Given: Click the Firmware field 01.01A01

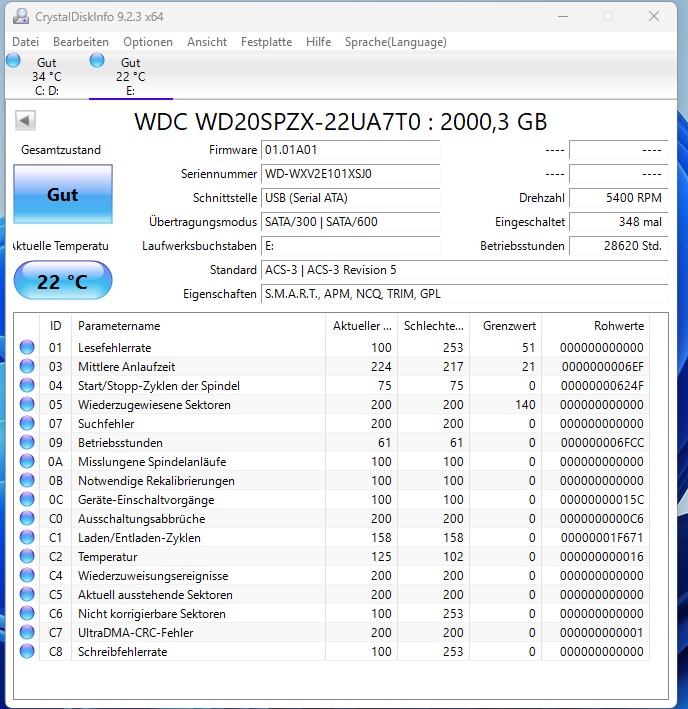Looking at the screenshot, I should click(x=350, y=150).
